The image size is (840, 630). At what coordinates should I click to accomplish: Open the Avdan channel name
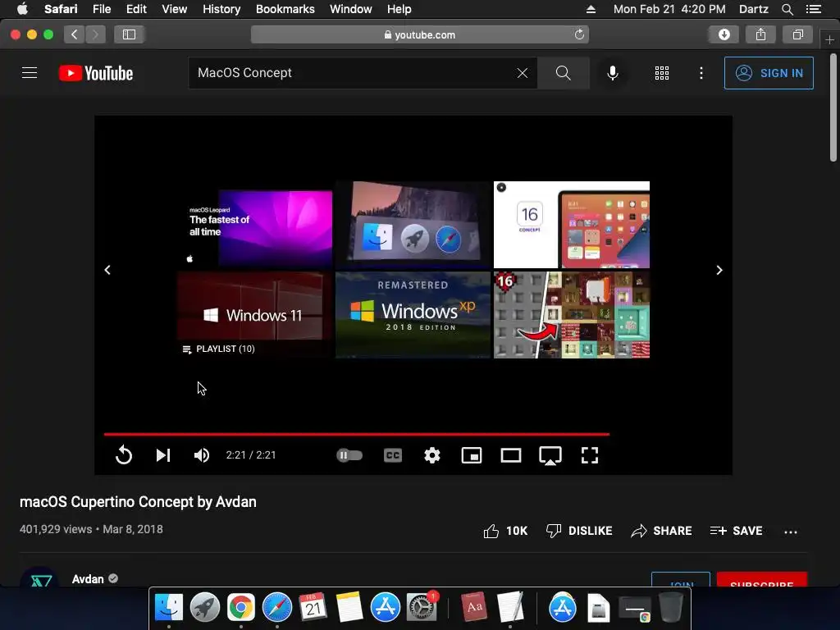pyautogui.click(x=88, y=579)
